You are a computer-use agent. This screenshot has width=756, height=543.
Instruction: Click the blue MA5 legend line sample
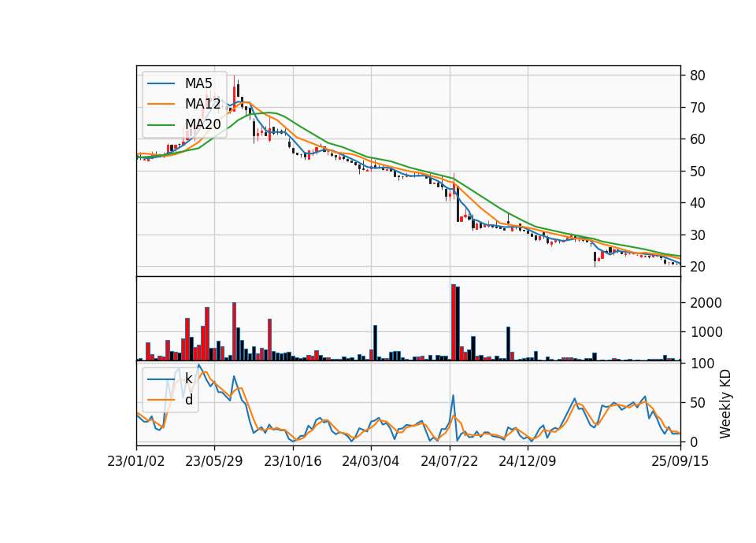click(x=161, y=83)
